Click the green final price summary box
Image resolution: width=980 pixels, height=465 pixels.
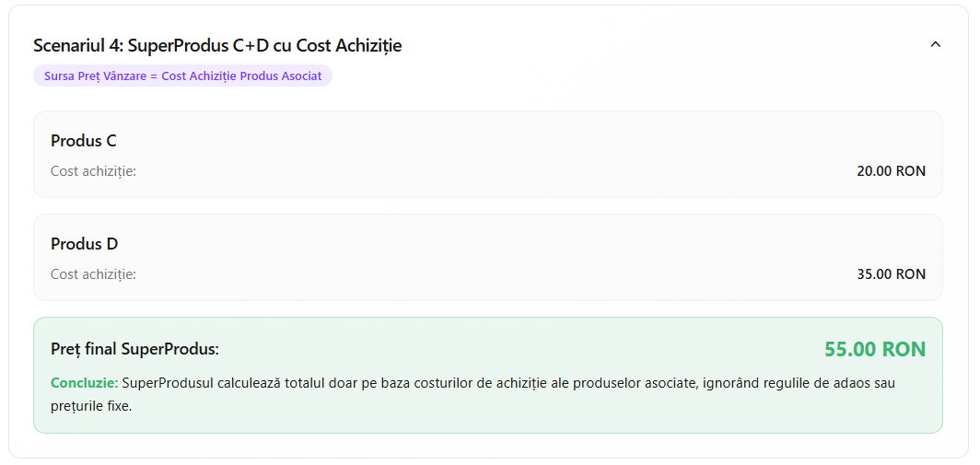coord(487,375)
